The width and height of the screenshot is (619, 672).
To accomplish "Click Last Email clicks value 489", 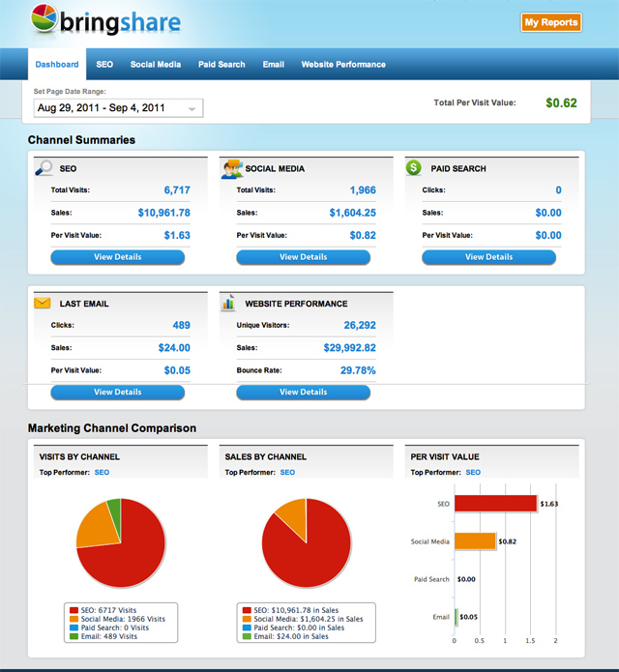I will coord(181,325).
